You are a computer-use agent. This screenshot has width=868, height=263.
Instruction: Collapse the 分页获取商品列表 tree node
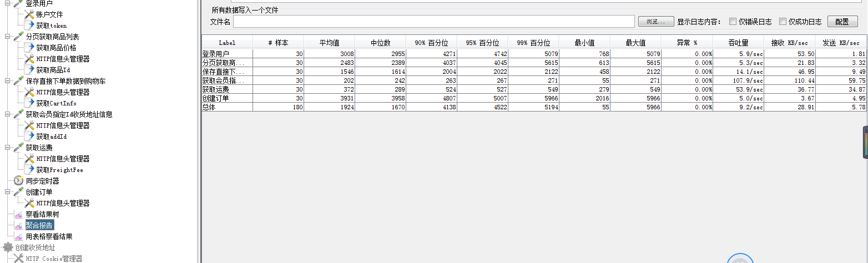pyautogui.click(x=8, y=37)
